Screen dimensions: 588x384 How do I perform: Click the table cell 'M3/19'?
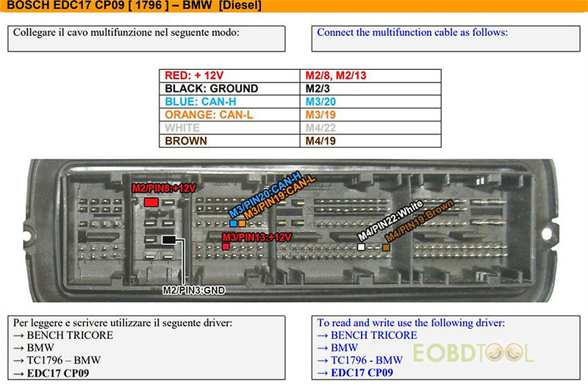pyautogui.click(x=370, y=115)
